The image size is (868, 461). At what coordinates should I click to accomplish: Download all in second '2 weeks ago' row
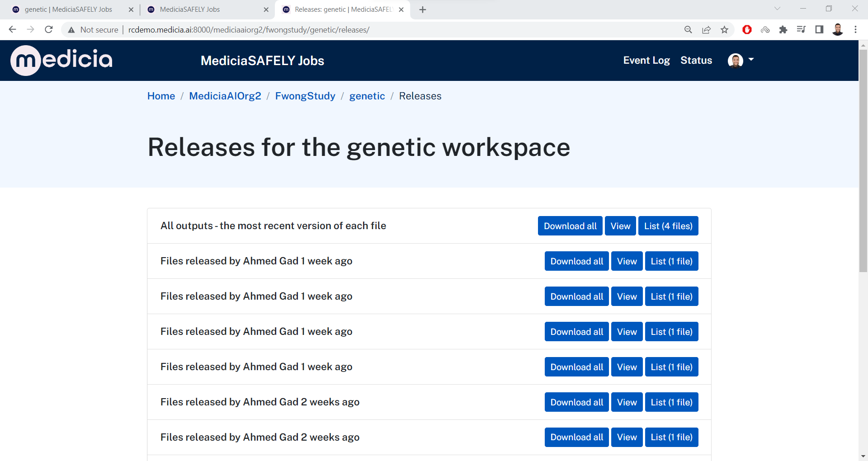[577, 437]
